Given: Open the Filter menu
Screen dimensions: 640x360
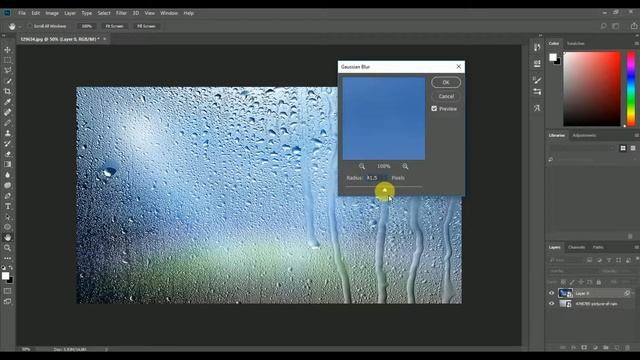Looking at the screenshot, I should click(x=121, y=13).
